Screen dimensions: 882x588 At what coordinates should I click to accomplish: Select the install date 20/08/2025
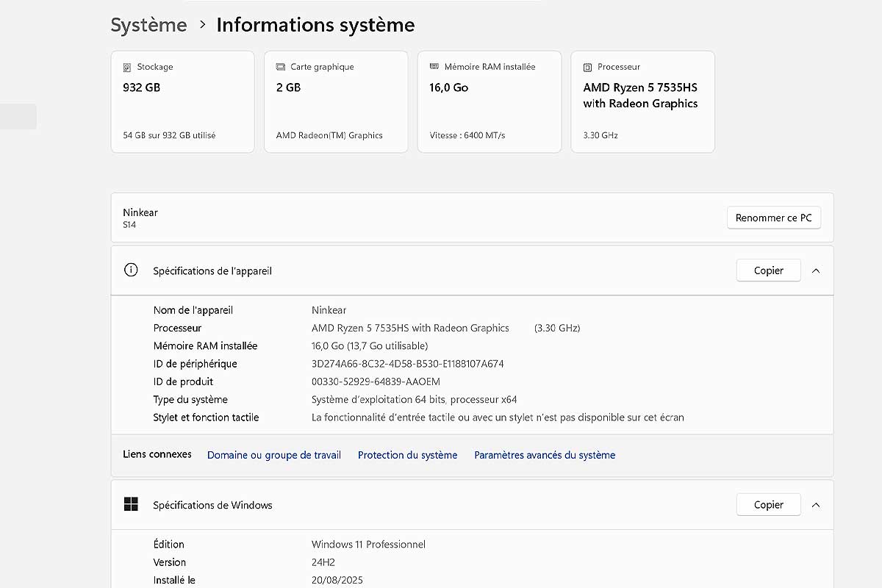tap(337, 580)
